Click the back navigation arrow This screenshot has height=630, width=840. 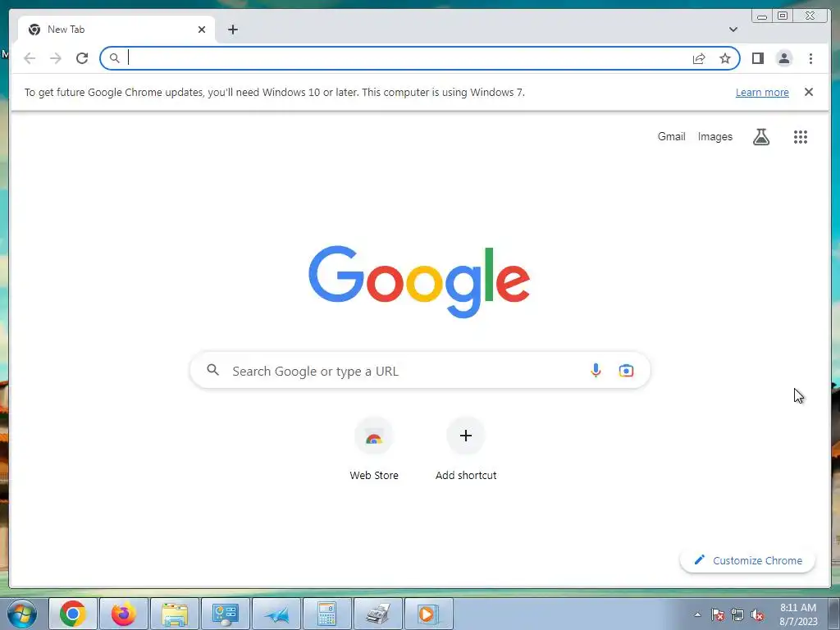coord(30,58)
